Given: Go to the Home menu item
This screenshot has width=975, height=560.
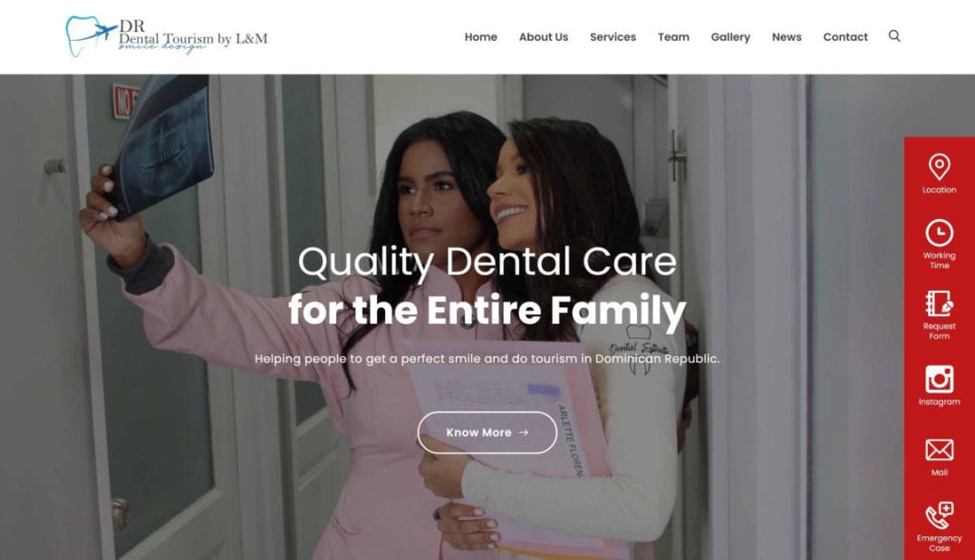Looking at the screenshot, I should [x=480, y=36].
